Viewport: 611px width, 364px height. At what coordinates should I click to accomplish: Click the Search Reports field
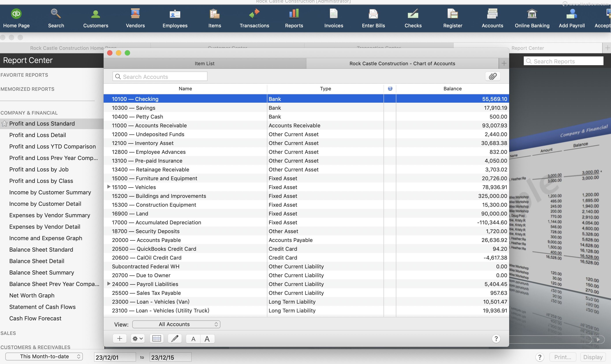click(563, 61)
